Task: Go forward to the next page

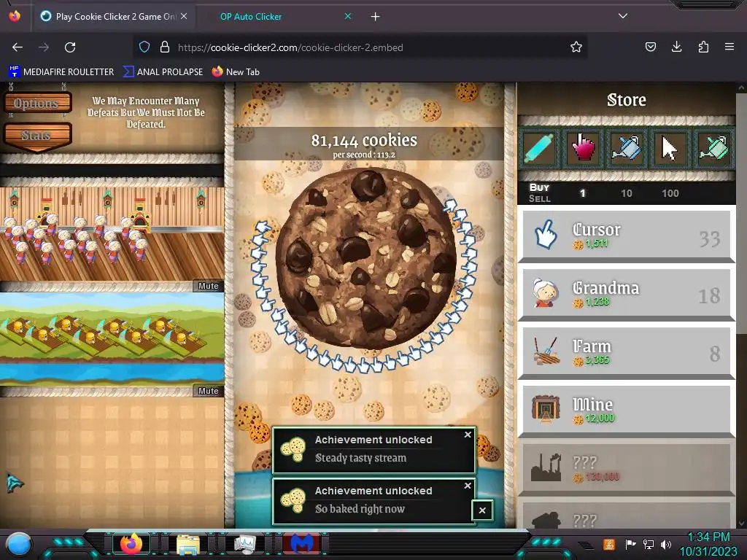Action: coord(44,47)
